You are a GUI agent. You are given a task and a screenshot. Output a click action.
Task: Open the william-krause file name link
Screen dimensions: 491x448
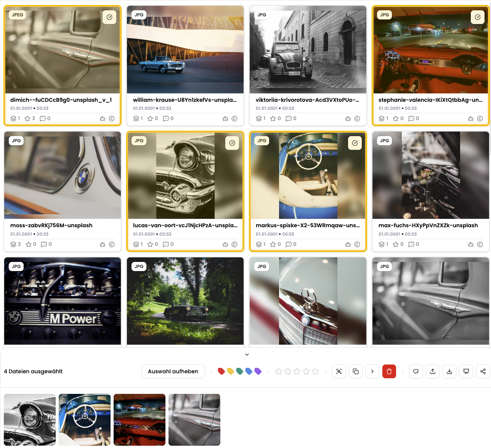(x=185, y=100)
